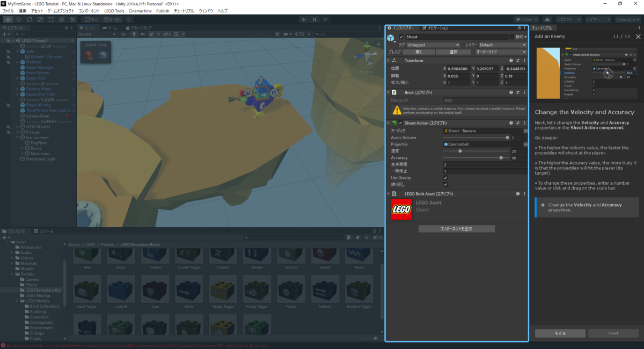Viewport: 644px width, 349px height.
Task: Open the Layers (レイヤー) dropdown in toolbar
Action: (598, 19)
